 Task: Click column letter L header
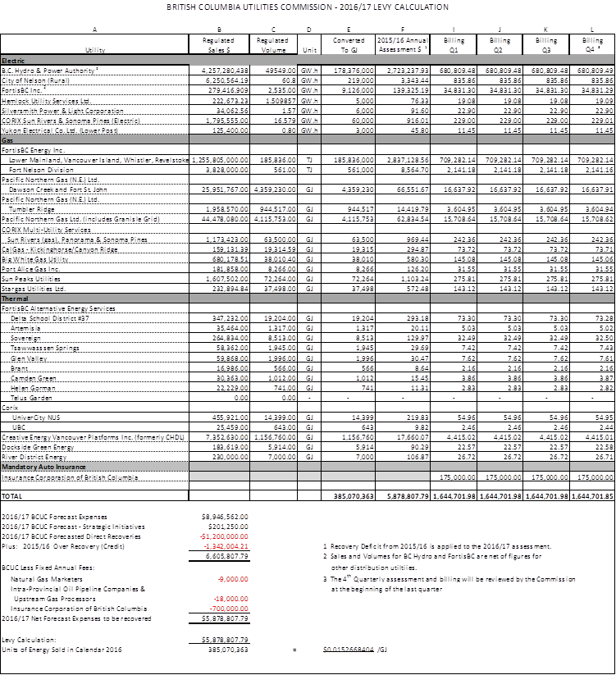(x=592, y=30)
